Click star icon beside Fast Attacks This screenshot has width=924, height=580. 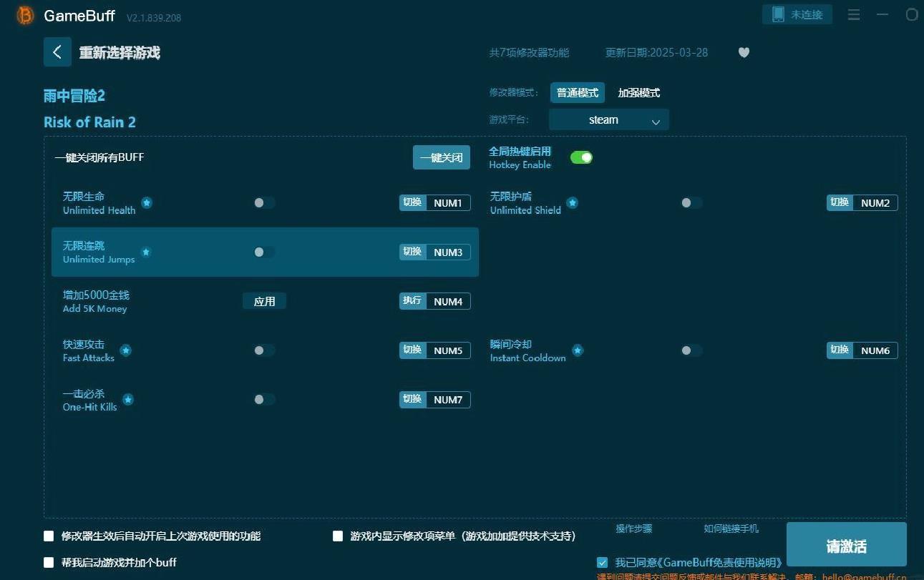(x=125, y=350)
